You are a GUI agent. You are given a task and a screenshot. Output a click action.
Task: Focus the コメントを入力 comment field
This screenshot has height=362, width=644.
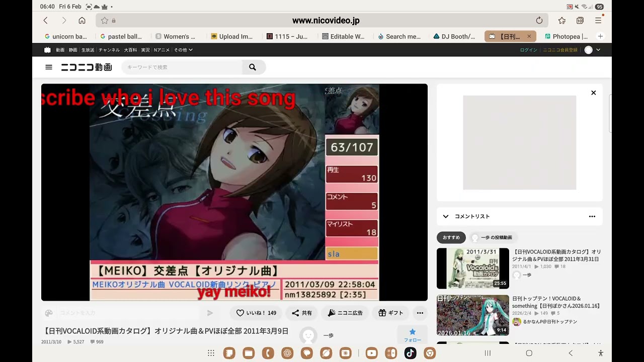[128, 313]
